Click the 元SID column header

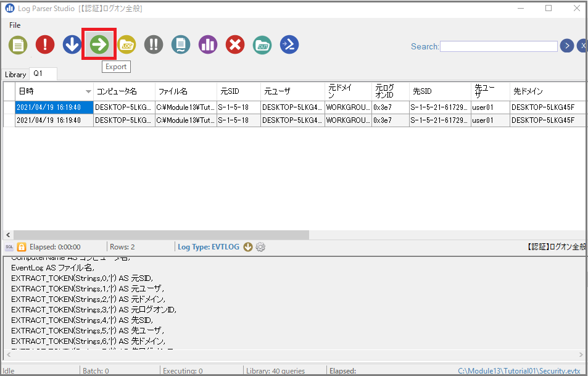[239, 91]
